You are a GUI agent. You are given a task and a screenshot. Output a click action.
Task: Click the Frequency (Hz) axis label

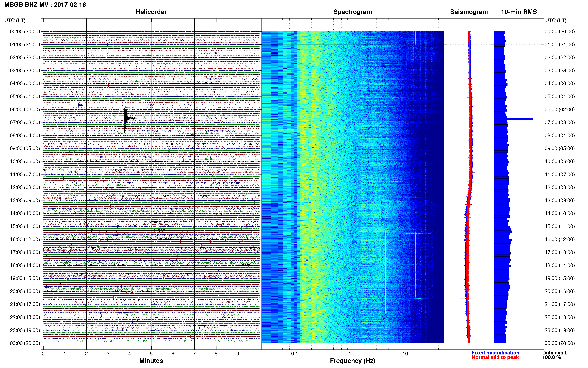click(x=352, y=361)
